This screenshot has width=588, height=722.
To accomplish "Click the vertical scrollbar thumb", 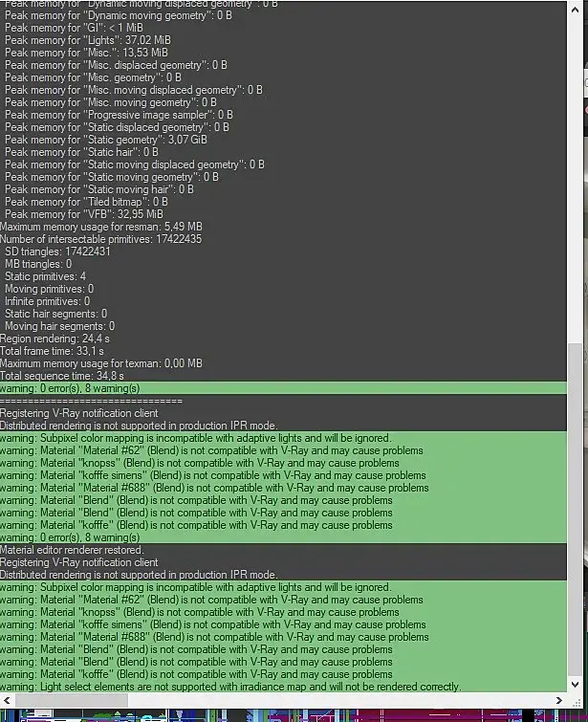I will [575, 510].
